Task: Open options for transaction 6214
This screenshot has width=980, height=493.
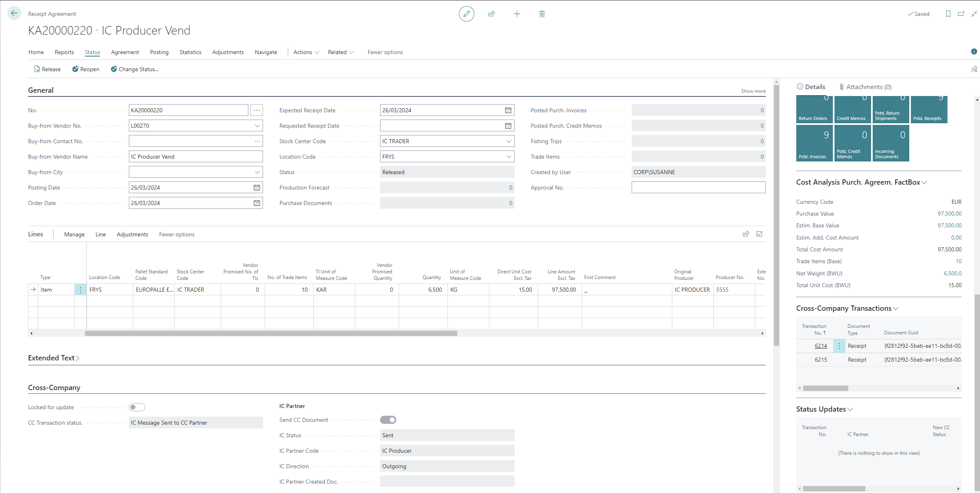Action: coord(839,346)
